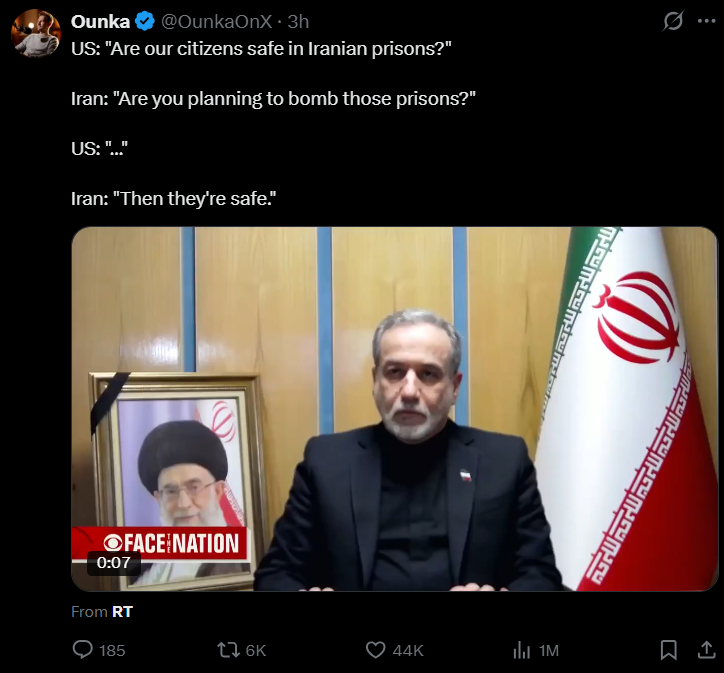Open the @OunkaOnX handle link
This screenshot has height=673, width=724.
click(216, 22)
